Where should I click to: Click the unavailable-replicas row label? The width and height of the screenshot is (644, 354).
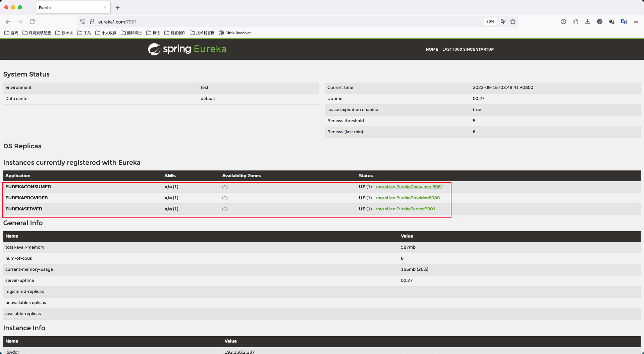pos(25,303)
